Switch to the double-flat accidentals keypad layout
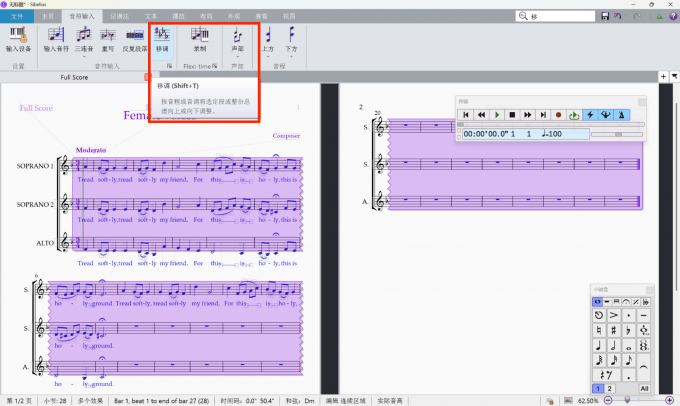The image size is (680, 406). coord(646,301)
